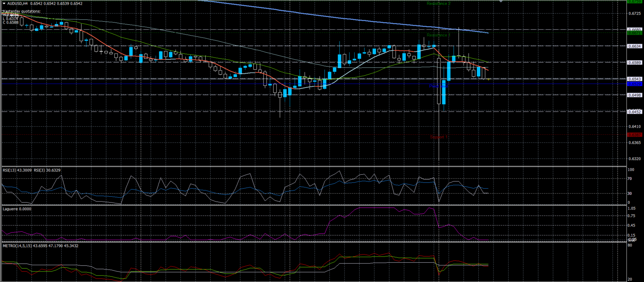Viewport: 644px width, 282px height.
Task: Click the 0.6410 price scale value
Action: coord(635,127)
